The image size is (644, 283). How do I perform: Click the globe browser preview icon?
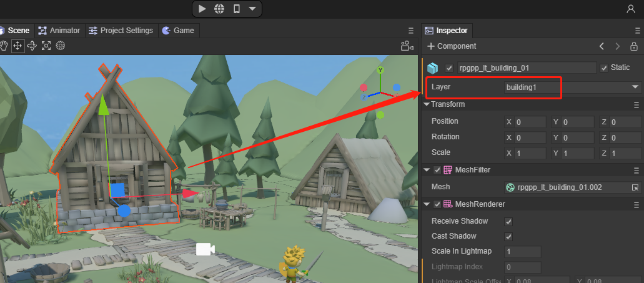pyautogui.click(x=219, y=9)
